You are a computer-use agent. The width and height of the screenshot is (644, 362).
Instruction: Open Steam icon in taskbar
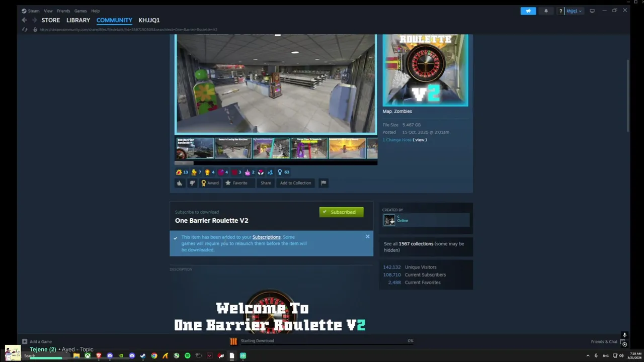pyautogui.click(x=143, y=355)
